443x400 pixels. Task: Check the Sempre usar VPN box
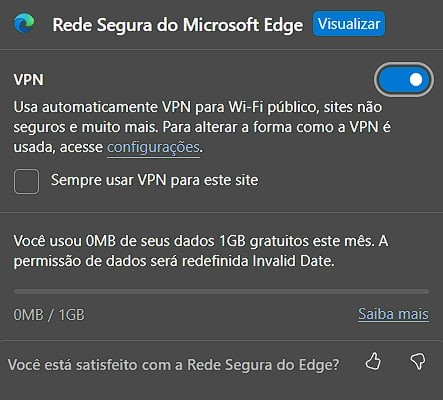26,182
